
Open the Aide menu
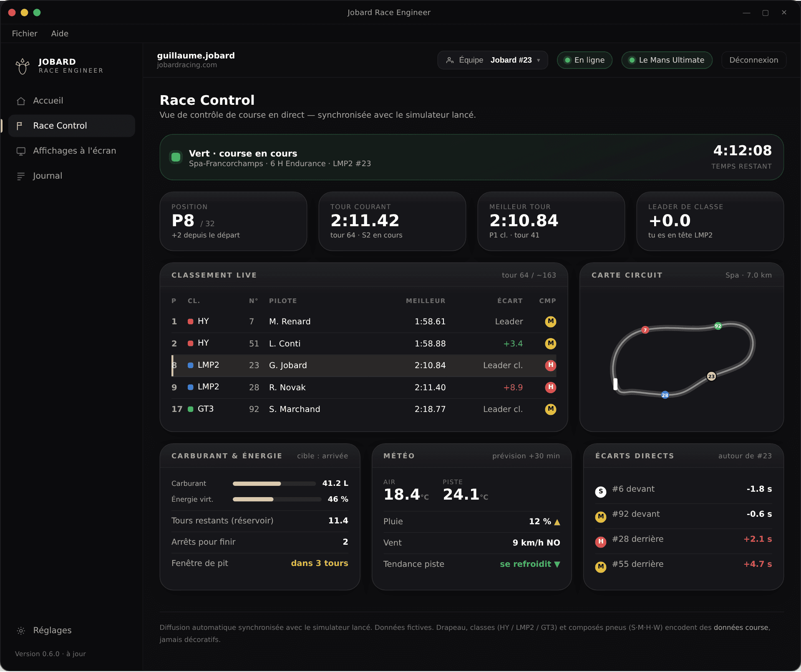60,33
